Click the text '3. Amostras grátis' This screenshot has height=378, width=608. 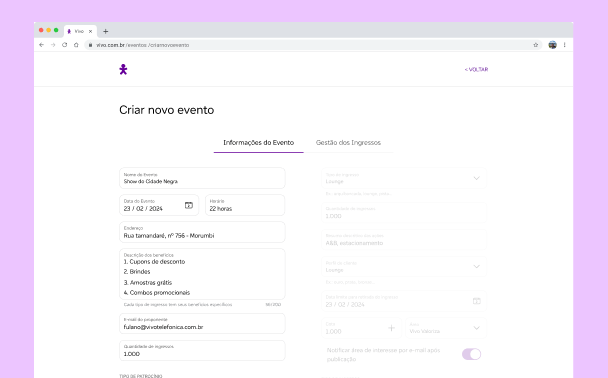[148, 283]
